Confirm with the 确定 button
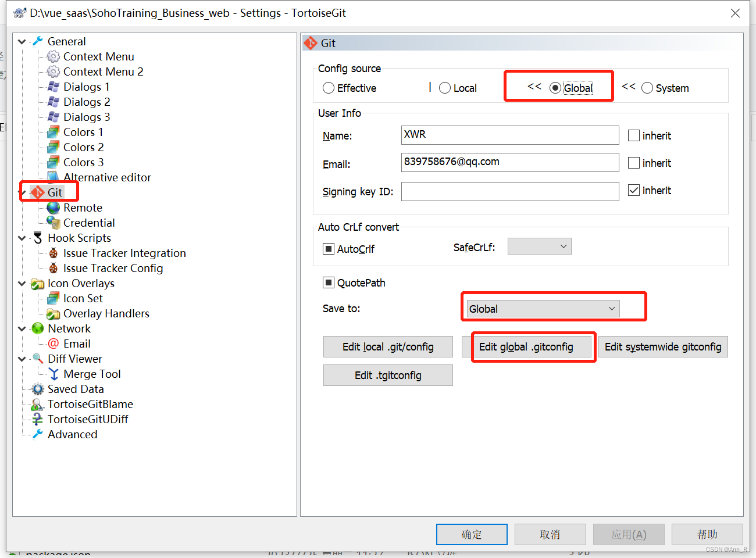Image resolution: width=756 pixels, height=558 pixels. tap(472, 534)
